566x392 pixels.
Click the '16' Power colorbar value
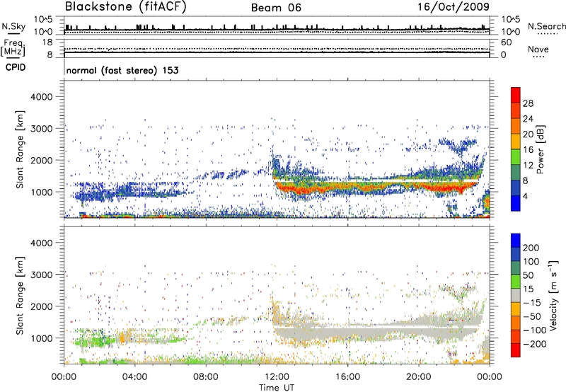coord(528,150)
